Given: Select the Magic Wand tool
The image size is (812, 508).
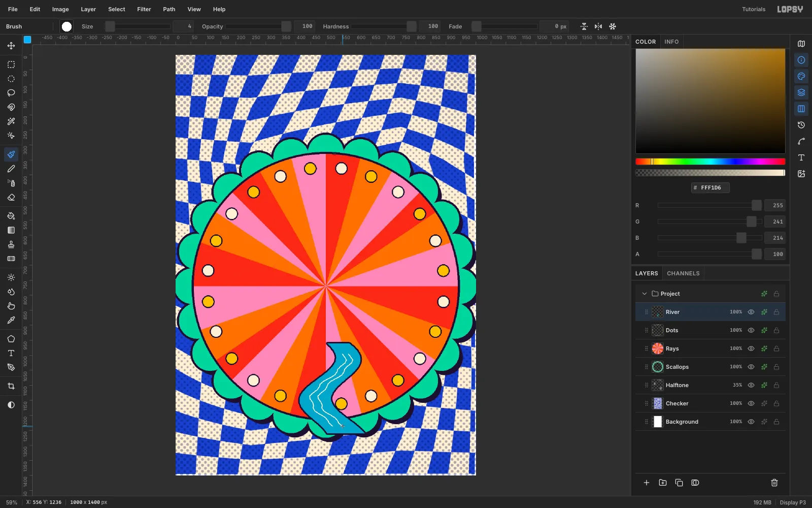Looking at the screenshot, I should (x=11, y=121).
